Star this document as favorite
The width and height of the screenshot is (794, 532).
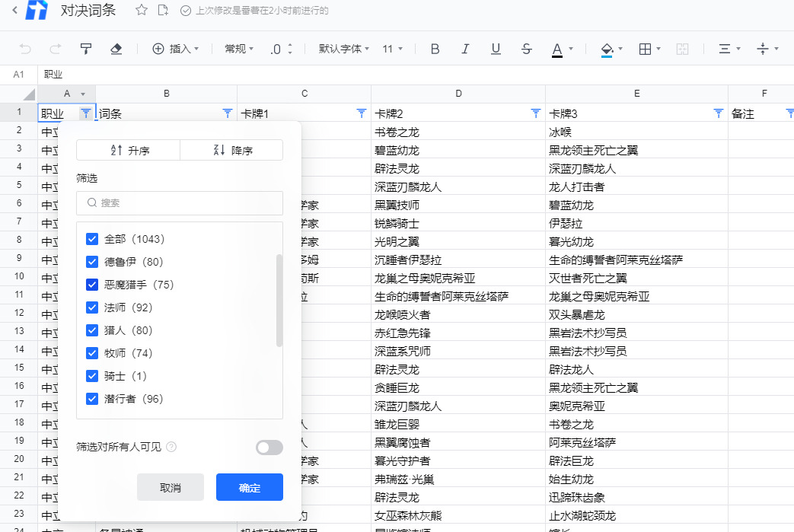pos(141,11)
